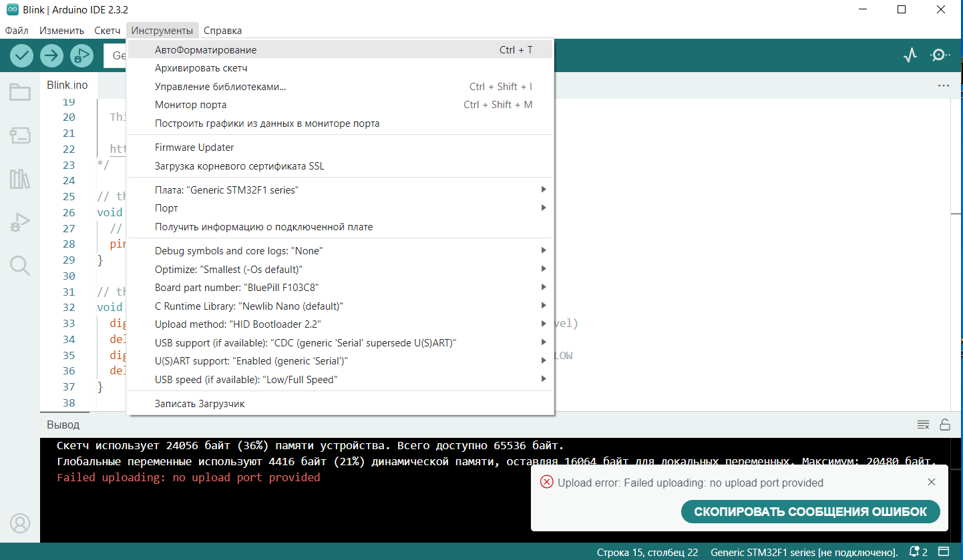Expand the Upload method submenu
This screenshot has width=963, height=560.
pos(340,324)
